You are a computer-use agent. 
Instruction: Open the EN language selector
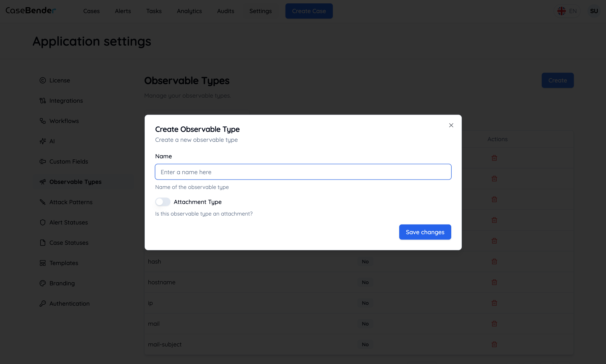pyautogui.click(x=567, y=11)
